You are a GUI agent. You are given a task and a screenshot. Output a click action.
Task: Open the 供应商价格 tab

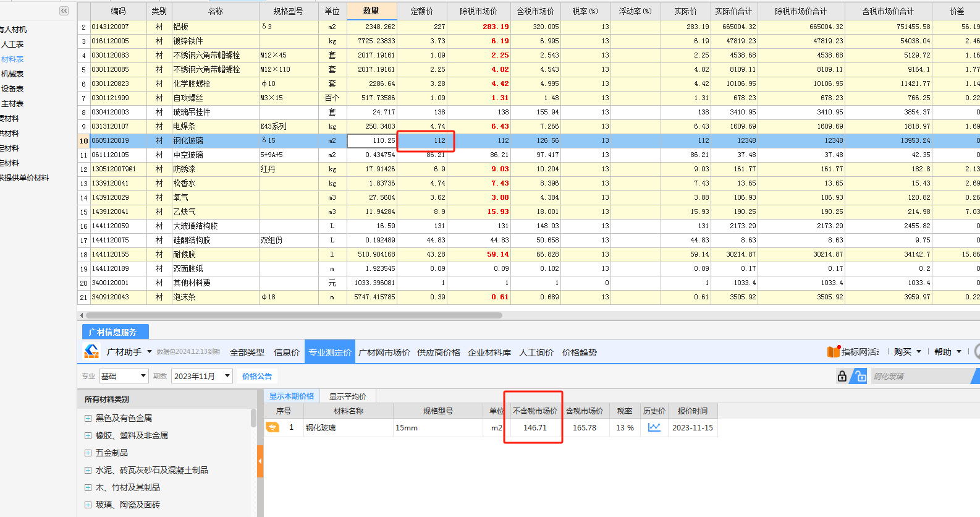point(439,352)
